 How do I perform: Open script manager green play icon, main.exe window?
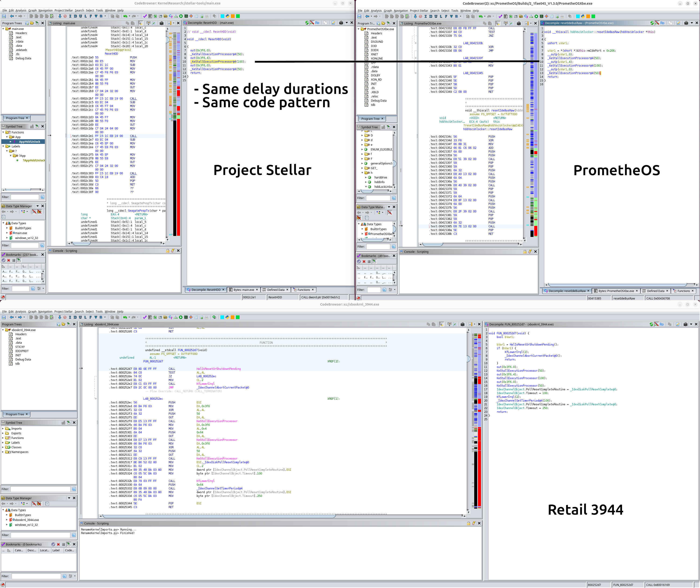(x=181, y=16)
